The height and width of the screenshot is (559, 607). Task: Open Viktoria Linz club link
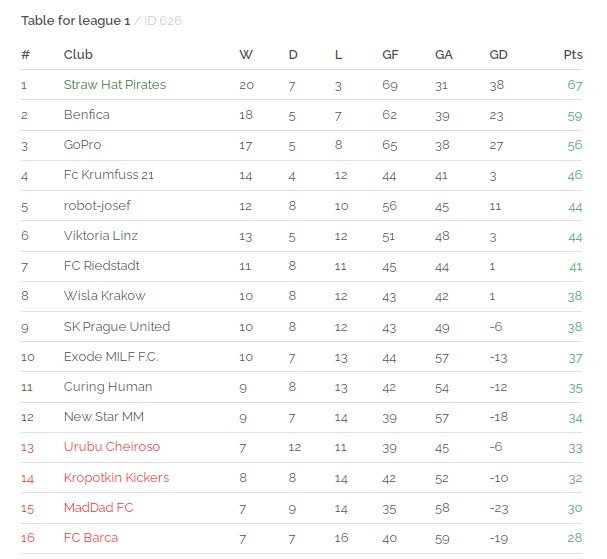click(101, 235)
